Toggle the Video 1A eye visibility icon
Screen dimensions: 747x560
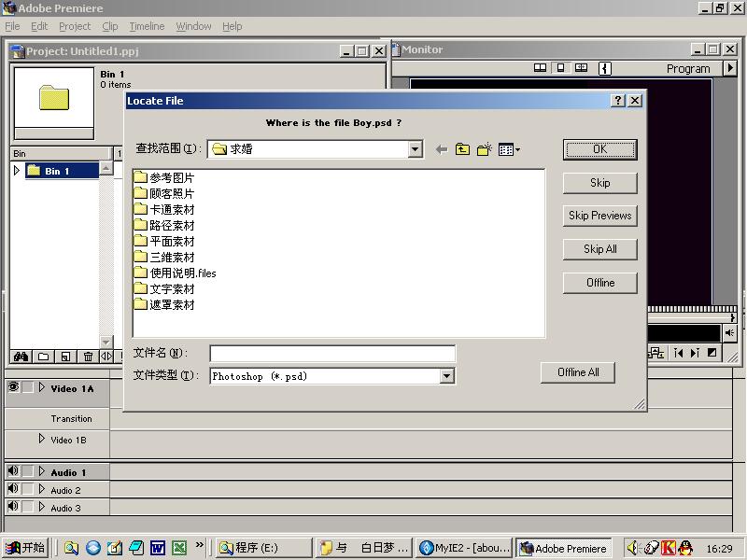(x=13, y=387)
